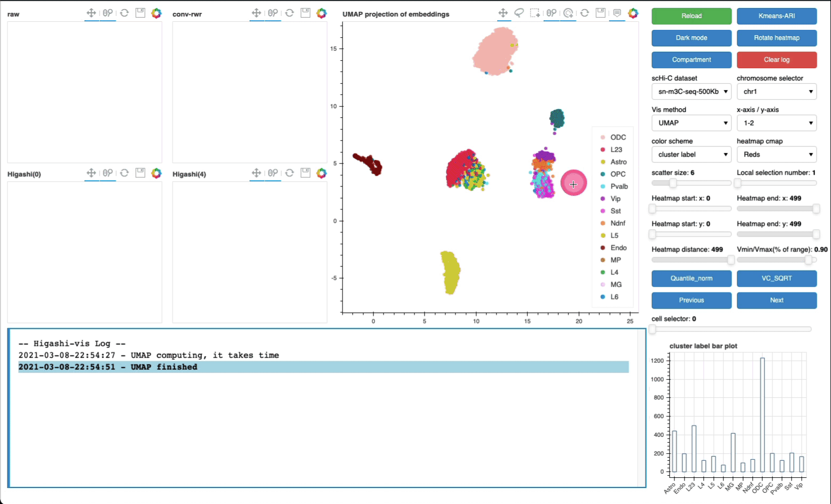Toggle Dark mode
The height and width of the screenshot is (504, 831).
(691, 38)
